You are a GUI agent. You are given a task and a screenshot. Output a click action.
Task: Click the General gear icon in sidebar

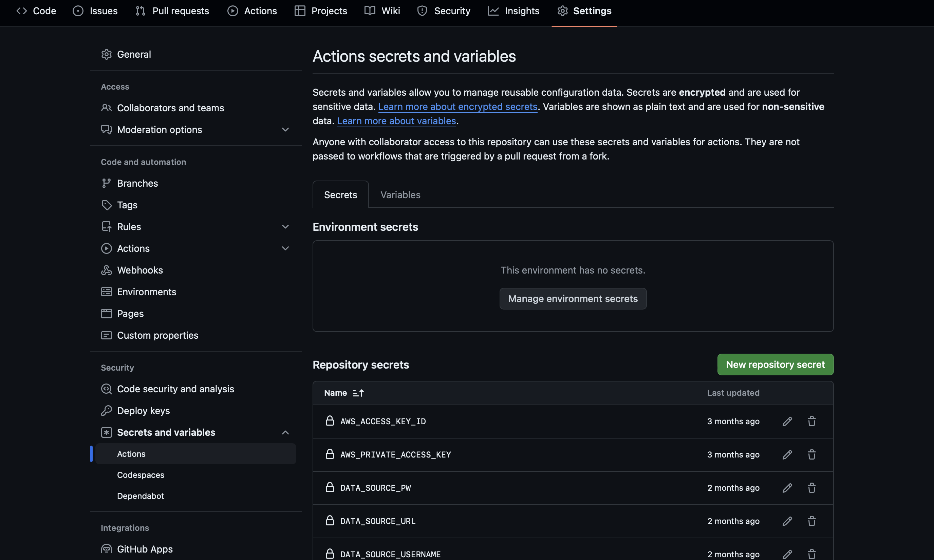107,54
